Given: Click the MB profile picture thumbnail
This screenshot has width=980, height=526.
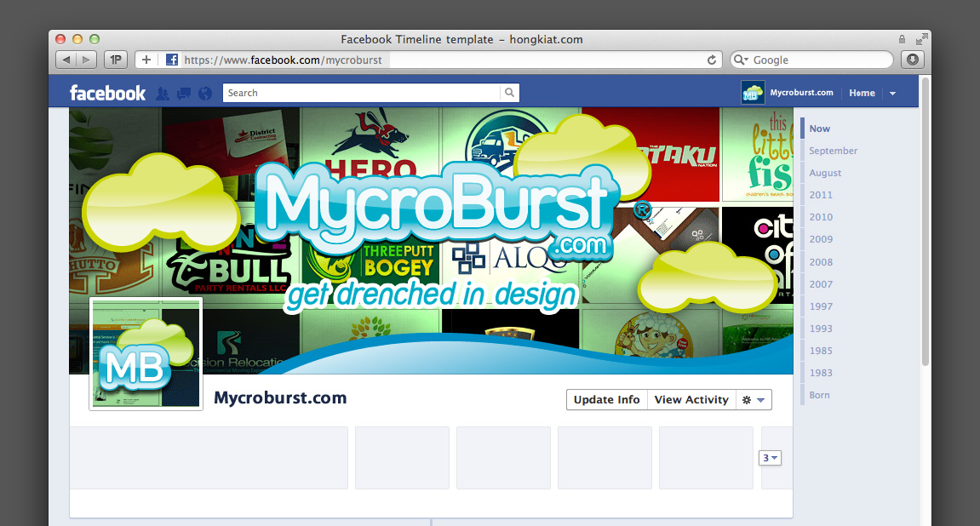Looking at the screenshot, I should point(146,353).
